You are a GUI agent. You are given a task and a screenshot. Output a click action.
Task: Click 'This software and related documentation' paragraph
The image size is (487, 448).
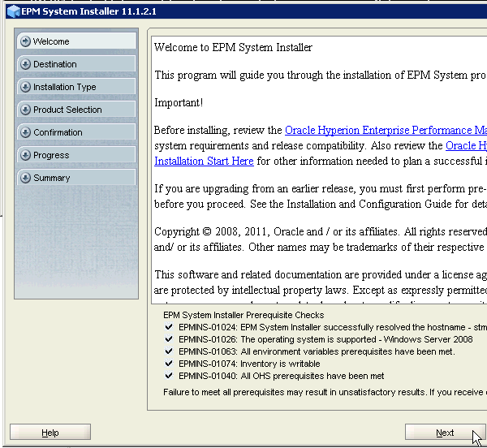pyautogui.click(x=321, y=282)
